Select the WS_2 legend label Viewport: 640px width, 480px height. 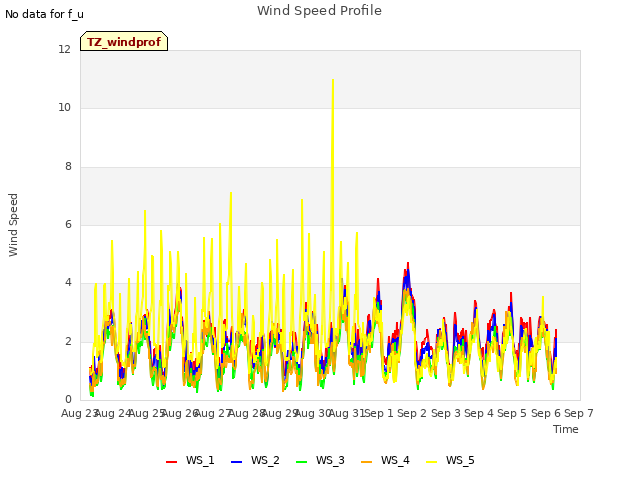pos(265,460)
